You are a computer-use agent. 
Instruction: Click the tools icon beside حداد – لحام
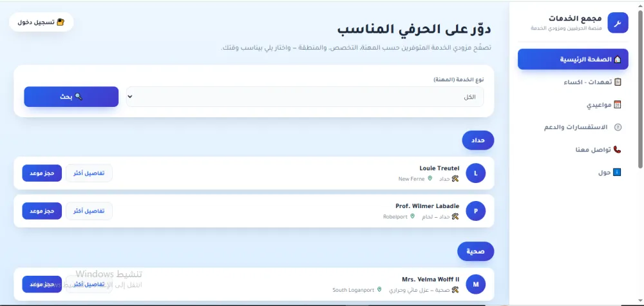click(455, 216)
